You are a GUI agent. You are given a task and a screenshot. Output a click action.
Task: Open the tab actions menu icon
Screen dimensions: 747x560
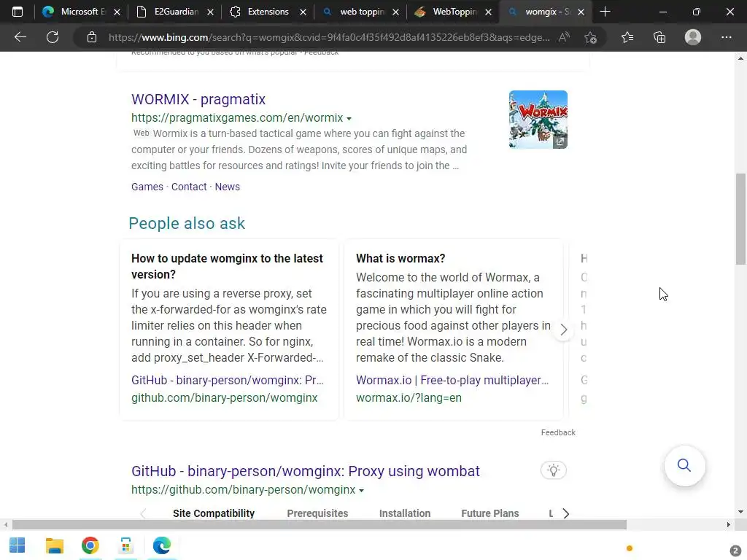coord(18,12)
